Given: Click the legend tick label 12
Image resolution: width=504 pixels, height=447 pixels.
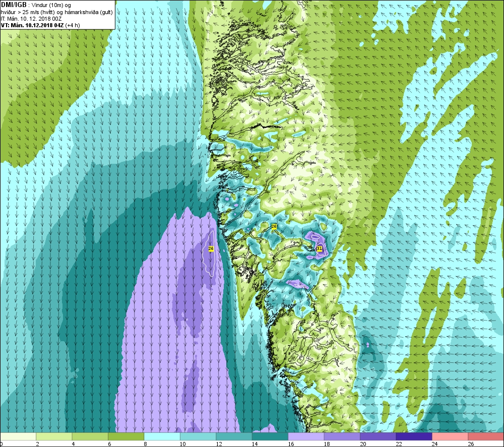Looking at the screenshot, I should point(219,444).
